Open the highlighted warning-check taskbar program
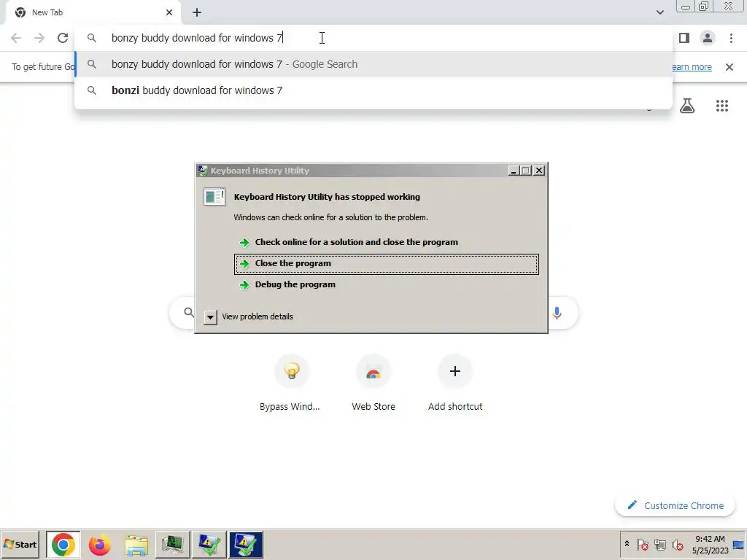 245,545
